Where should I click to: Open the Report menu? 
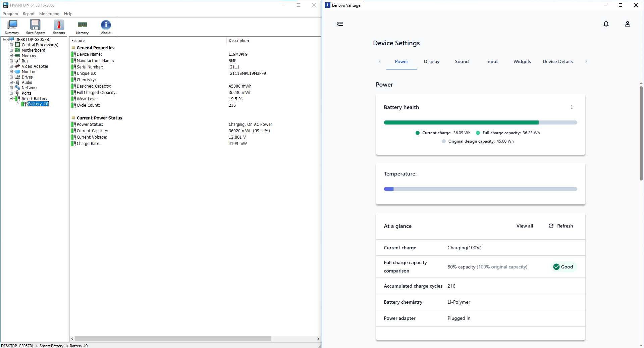pyautogui.click(x=29, y=14)
